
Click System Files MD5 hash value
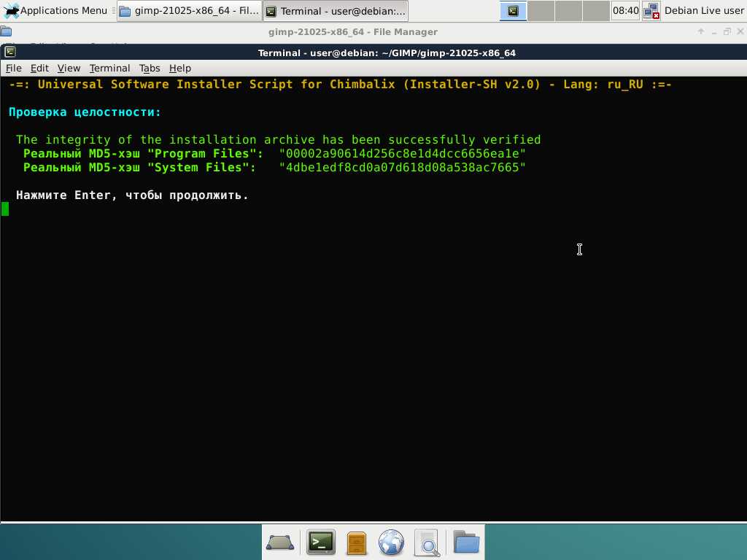pyautogui.click(x=402, y=167)
